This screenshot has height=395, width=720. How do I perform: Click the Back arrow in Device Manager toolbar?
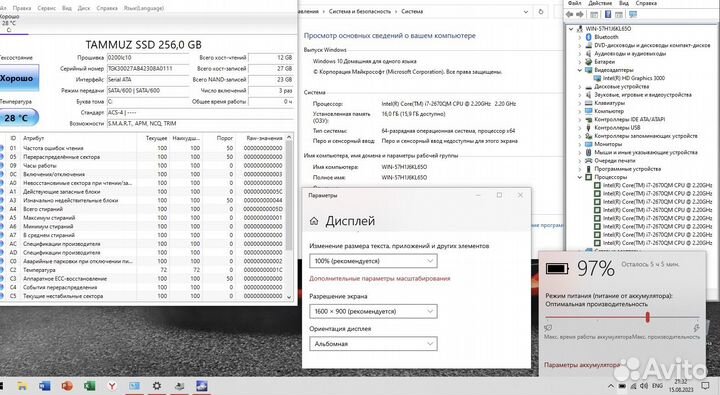570,14
